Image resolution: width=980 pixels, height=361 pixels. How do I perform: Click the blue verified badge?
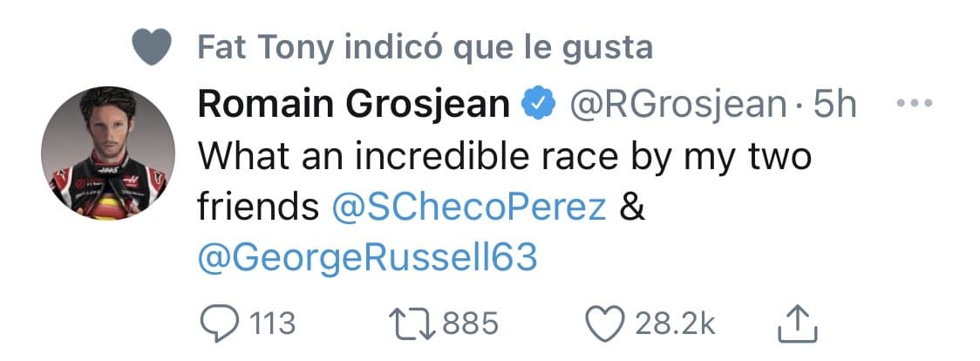(540, 106)
